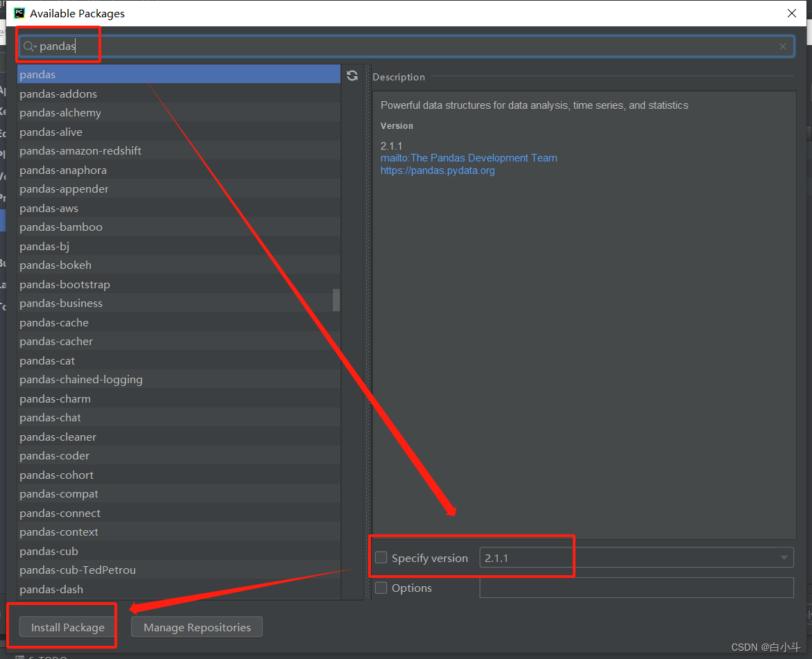The height and width of the screenshot is (659, 812).
Task: Clear the search field with X icon
Action: (x=782, y=46)
